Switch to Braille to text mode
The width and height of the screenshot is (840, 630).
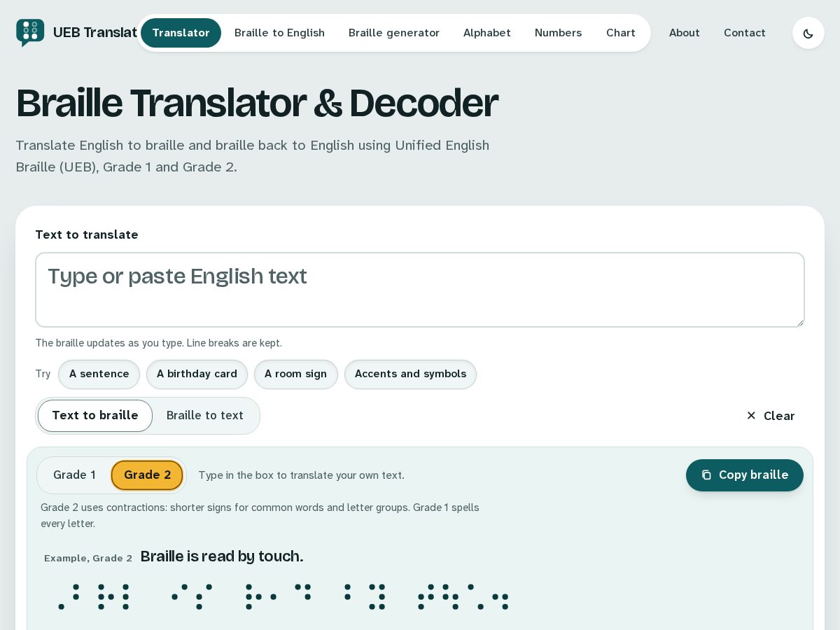click(x=205, y=416)
